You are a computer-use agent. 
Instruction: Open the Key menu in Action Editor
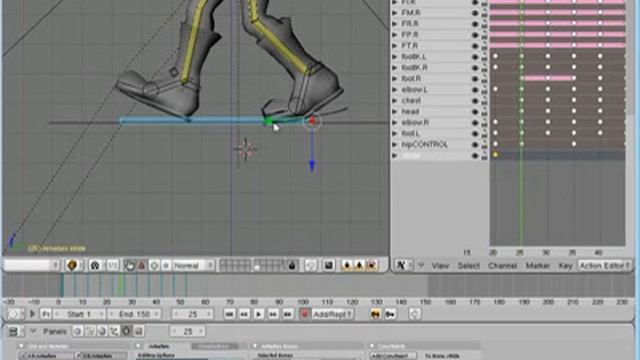click(565, 266)
